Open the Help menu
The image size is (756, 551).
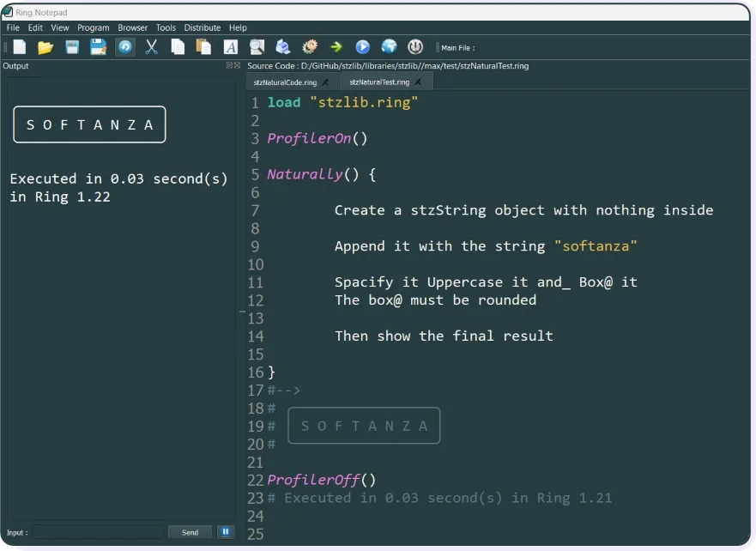point(238,27)
